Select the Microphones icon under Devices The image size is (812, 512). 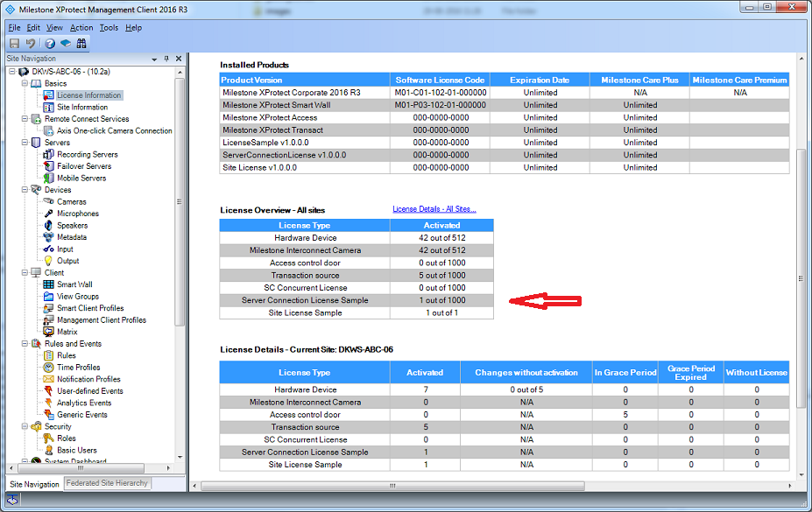[49, 214]
